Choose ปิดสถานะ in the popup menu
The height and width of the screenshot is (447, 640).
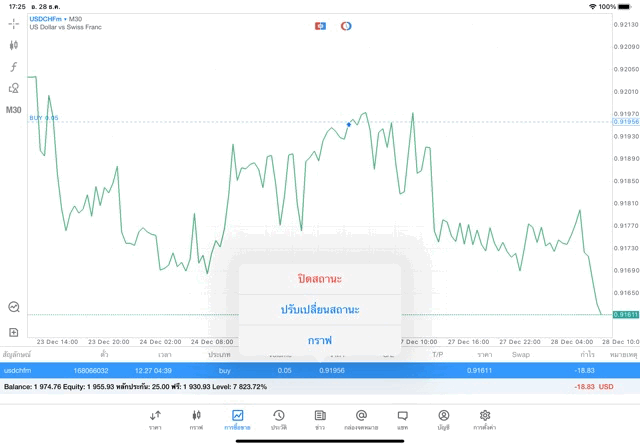coord(319,277)
